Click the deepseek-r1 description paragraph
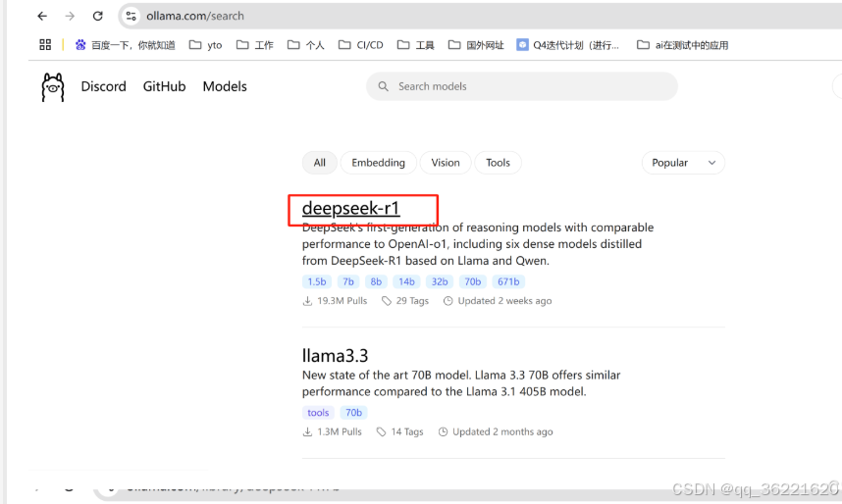Viewport: 842px width, 504px height. (x=478, y=244)
